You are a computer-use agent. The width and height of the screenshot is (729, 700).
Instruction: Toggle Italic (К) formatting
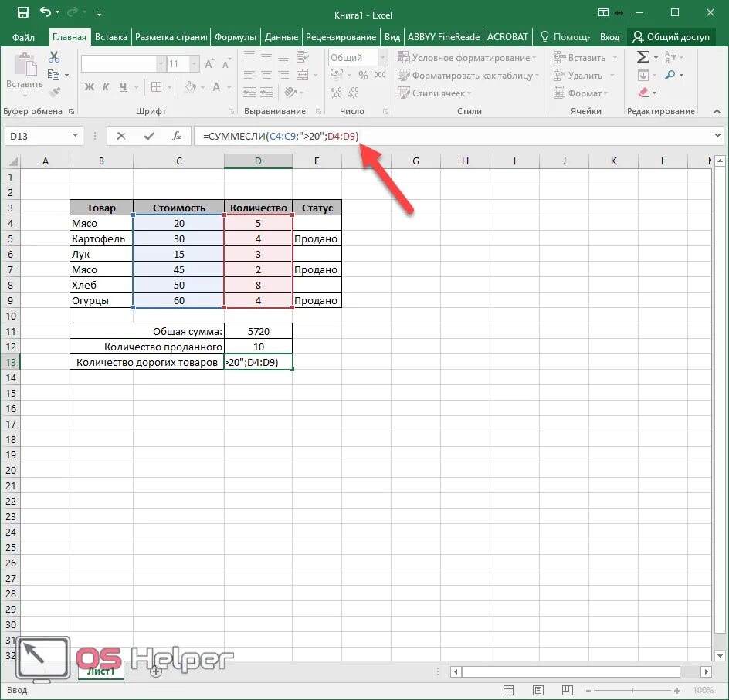click(106, 87)
